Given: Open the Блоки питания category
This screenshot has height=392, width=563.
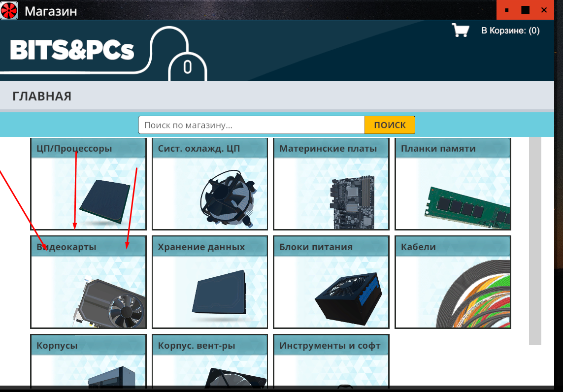Looking at the screenshot, I should click(331, 282).
